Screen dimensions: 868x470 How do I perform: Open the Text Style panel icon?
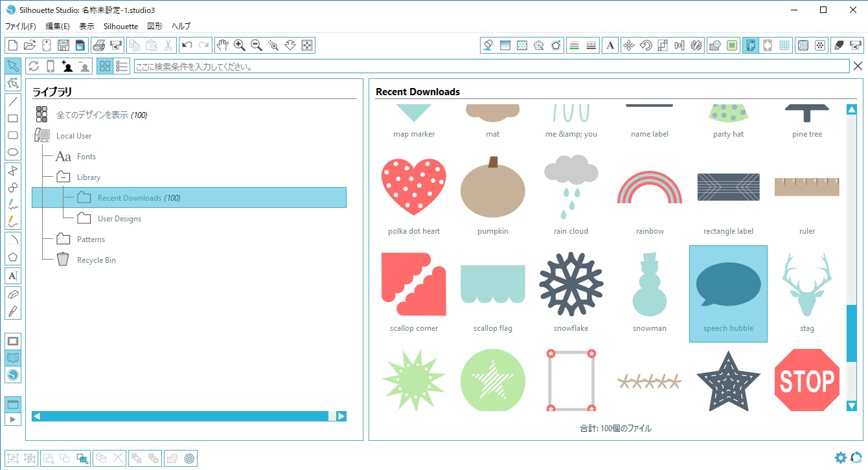click(610, 45)
